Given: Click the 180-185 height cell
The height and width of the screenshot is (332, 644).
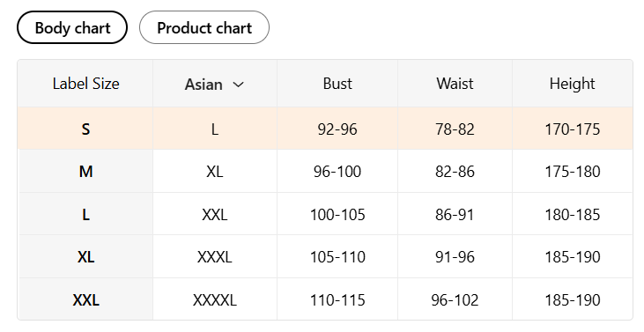Looking at the screenshot, I should [572, 214].
